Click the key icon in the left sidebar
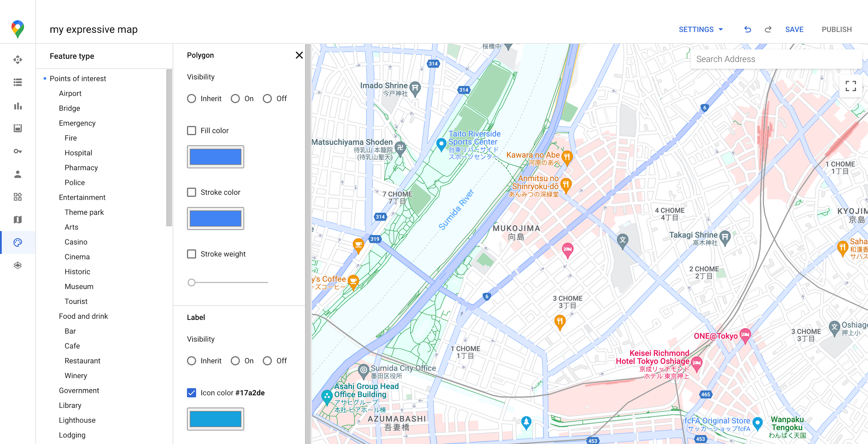 tap(17, 151)
